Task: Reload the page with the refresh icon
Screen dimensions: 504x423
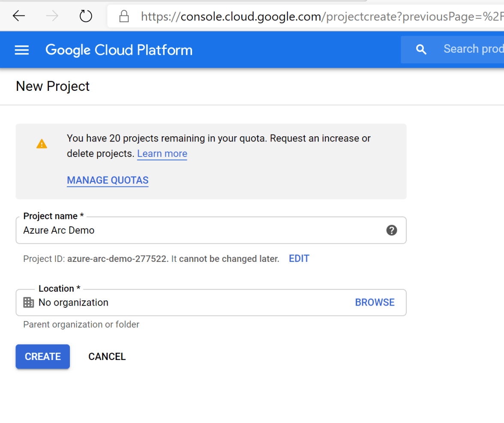Action: tap(86, 16)
